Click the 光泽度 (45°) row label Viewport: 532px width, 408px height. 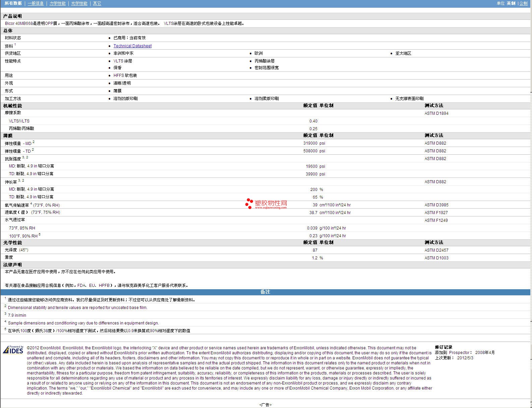(x=16, y=250)
